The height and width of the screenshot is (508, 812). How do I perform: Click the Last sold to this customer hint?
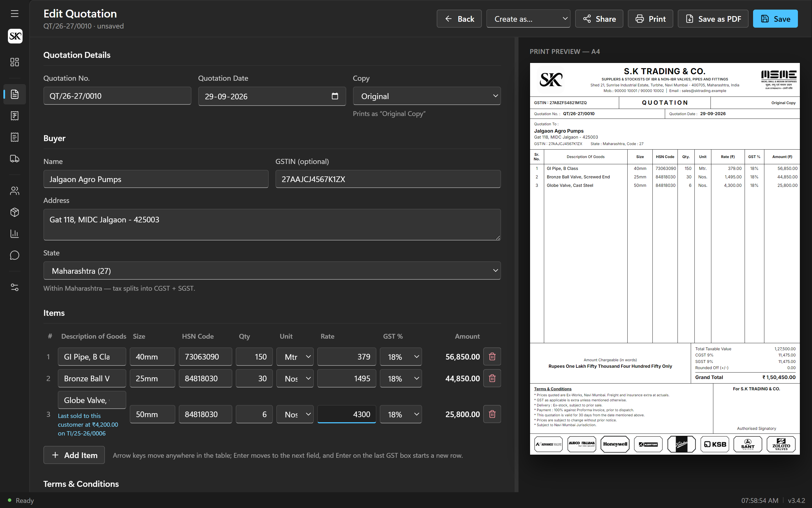pyautogui.click(x=88, y=424)
